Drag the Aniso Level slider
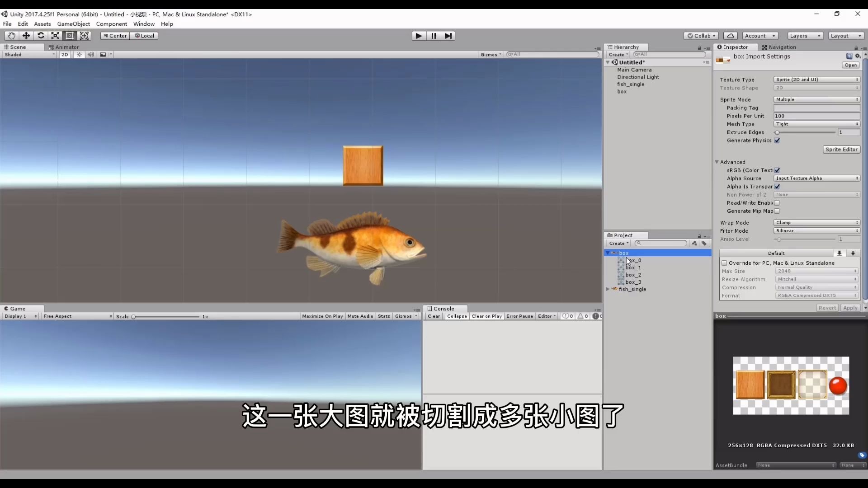 (778, 239)
